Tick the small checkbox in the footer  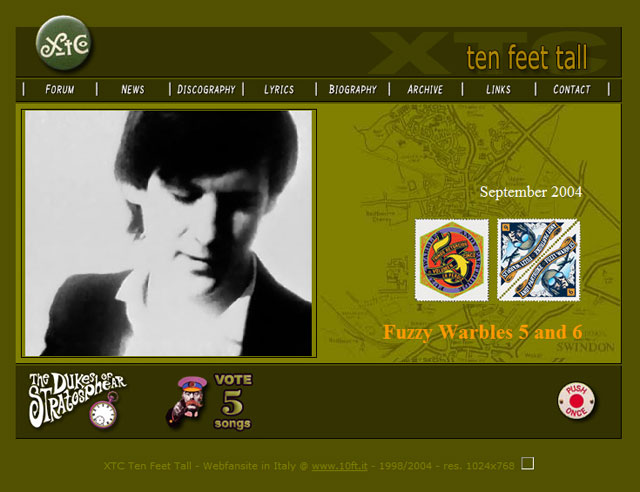coord(528,463)
